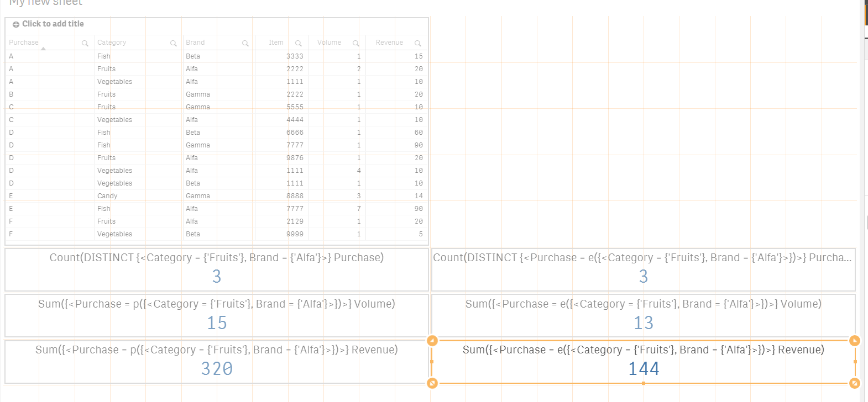
Task: Click Item value 3333
Action: 295,56
